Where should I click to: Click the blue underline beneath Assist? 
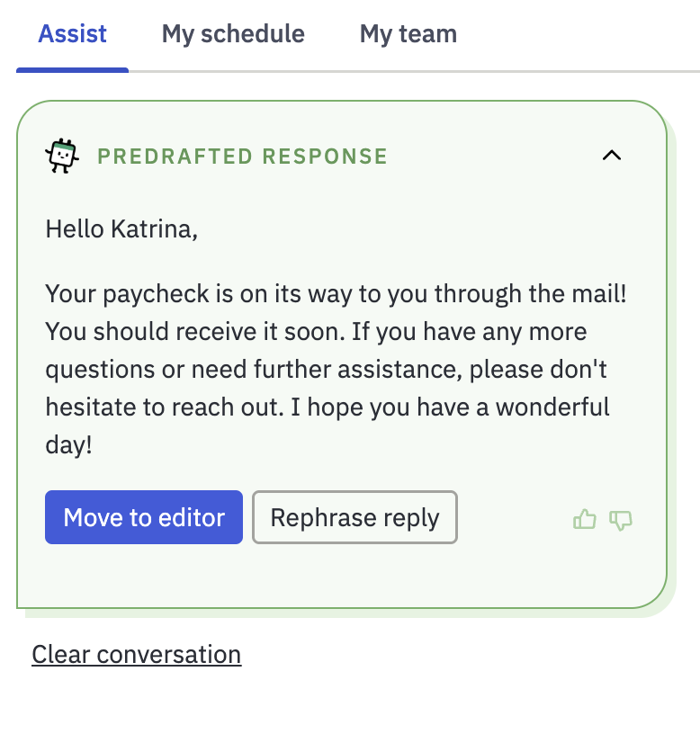coord(73,70)
